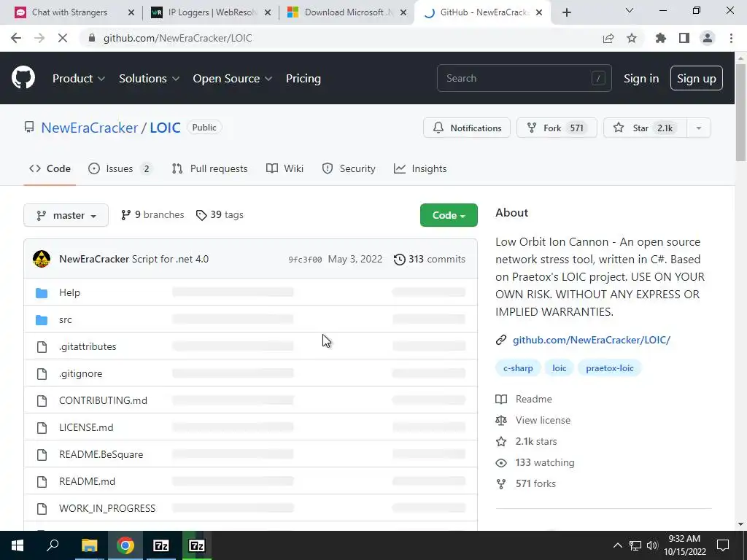Open the Windows notification center

coord(723,545)
